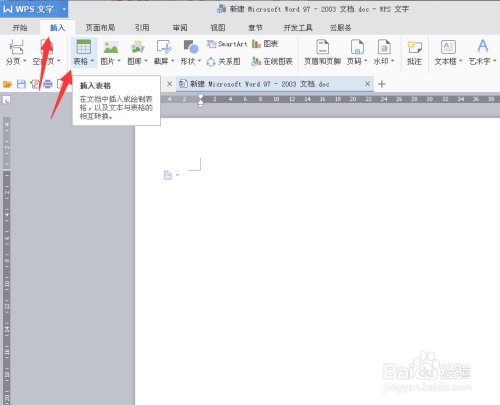Click the print icon in quick toolbar

click(48, 84)
